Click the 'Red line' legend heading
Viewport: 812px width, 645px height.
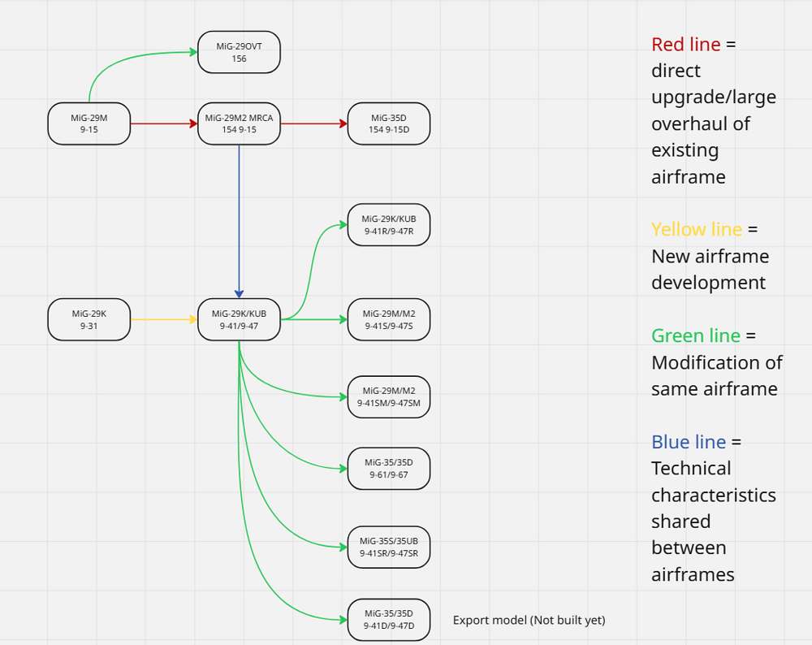pos(685,45)
